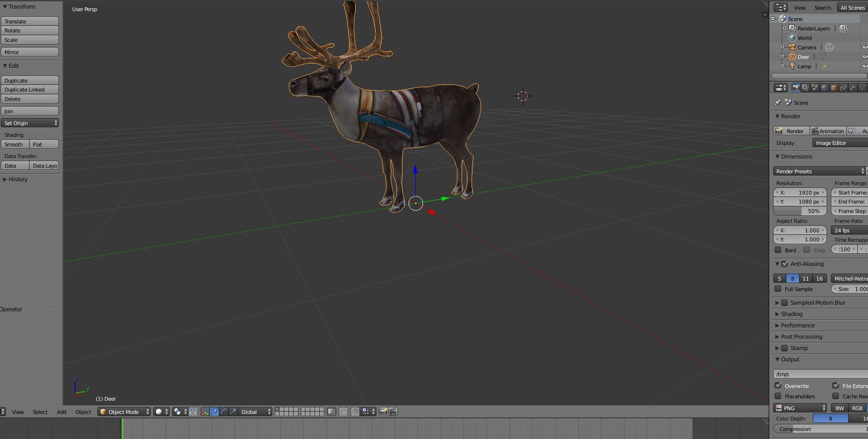This screenshot has width=868, height=439.
Task: Toggle the 3D manipulator widget icon
Action: click(205, 411)
